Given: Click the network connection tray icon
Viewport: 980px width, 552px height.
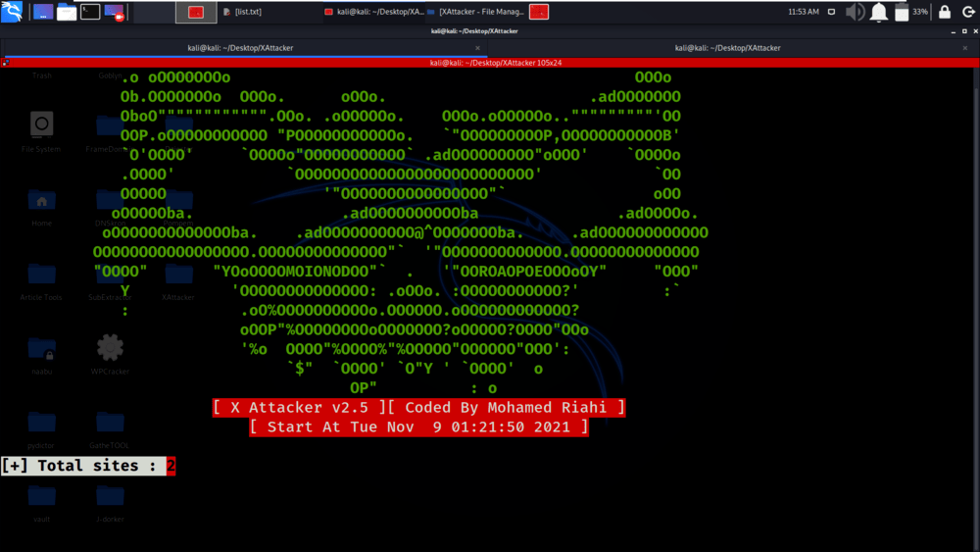Looking at the screenshot, I should [831, 12].
